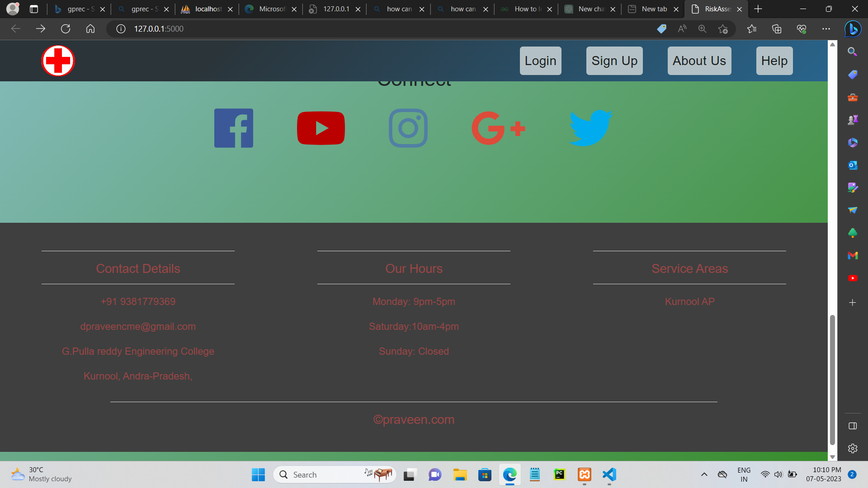Click the Windows taskbar Search box
868x488 pixels.
[335, 474]
